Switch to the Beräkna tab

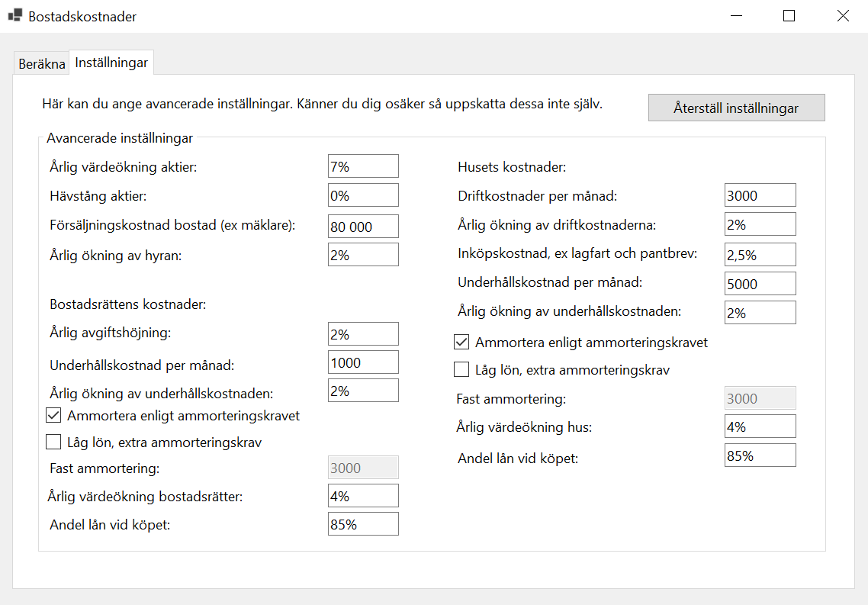coord(41,64)
